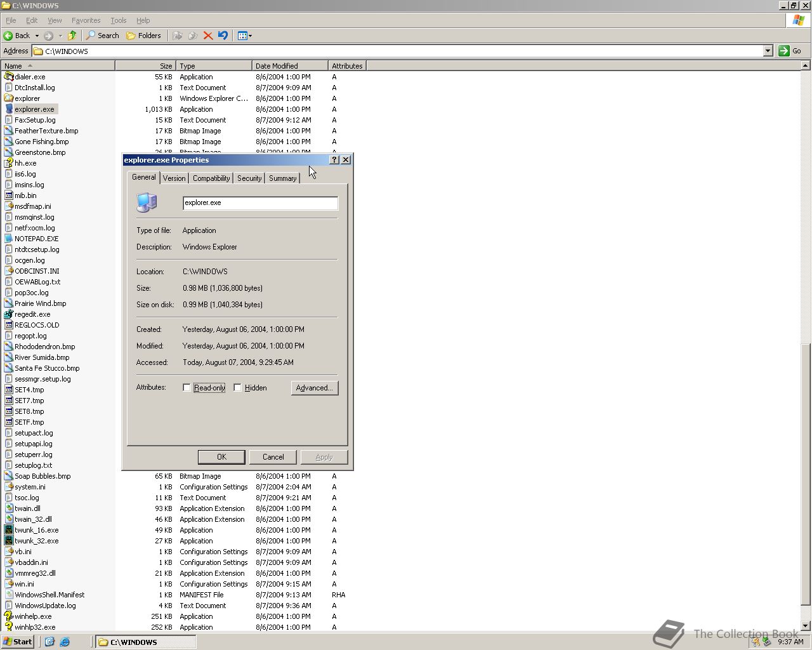Open the Forward history dropdown arrow

[x=60, y=36]
